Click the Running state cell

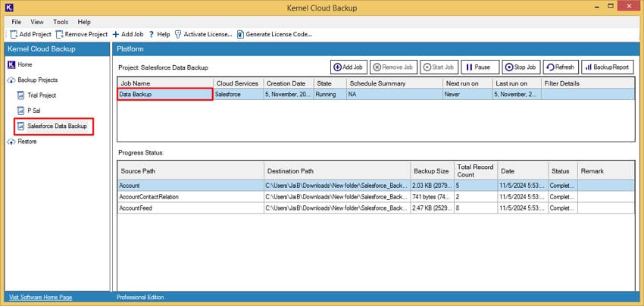pyautogui.click(x=330, y=94)
